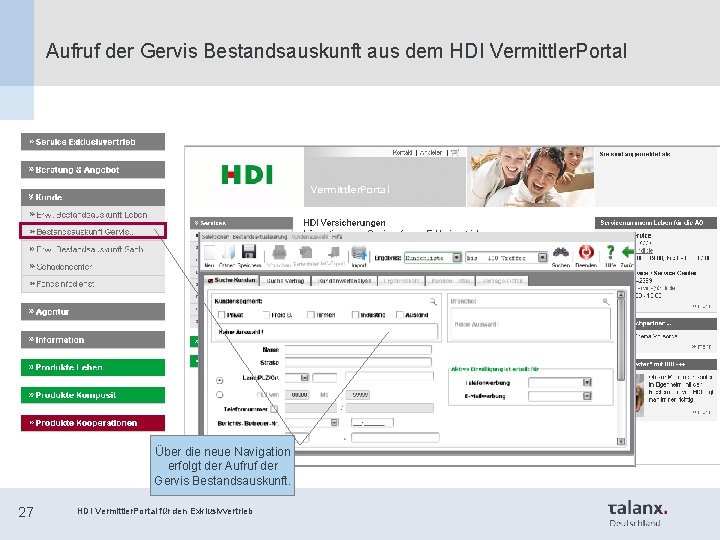This screenshot has width=720, height=540.
Task: Open the Ergebnis Kundenliste dropdown
Action: 456,258
